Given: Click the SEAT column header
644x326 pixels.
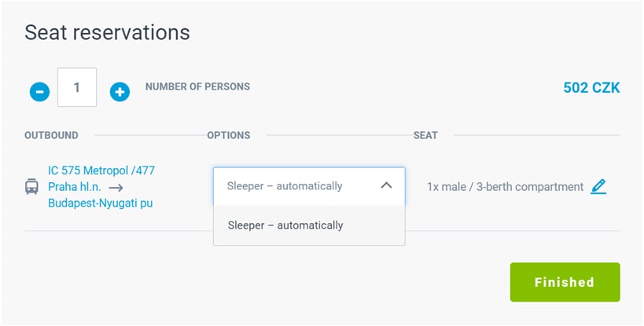Looking at the screenshot, I should [x=425, y=135].
